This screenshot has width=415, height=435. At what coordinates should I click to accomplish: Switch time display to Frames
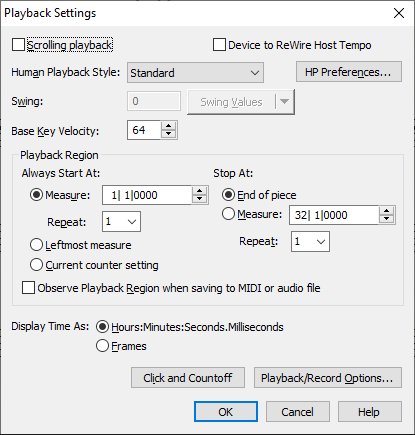pyautogui.click(x=102, y=346)
